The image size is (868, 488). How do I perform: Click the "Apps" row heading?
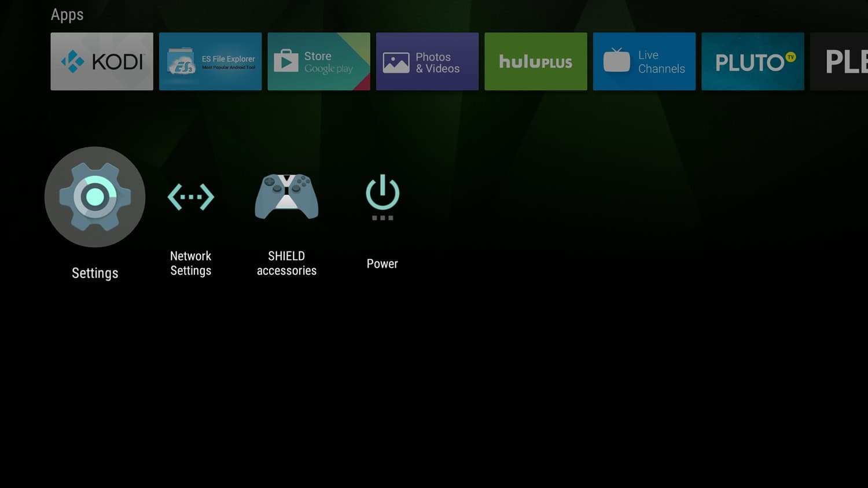pyautogui.click(x=67, y=15)
